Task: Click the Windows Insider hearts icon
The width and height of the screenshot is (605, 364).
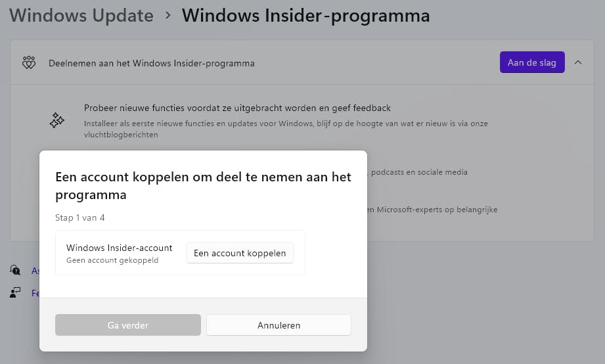Action: point(28,63)
